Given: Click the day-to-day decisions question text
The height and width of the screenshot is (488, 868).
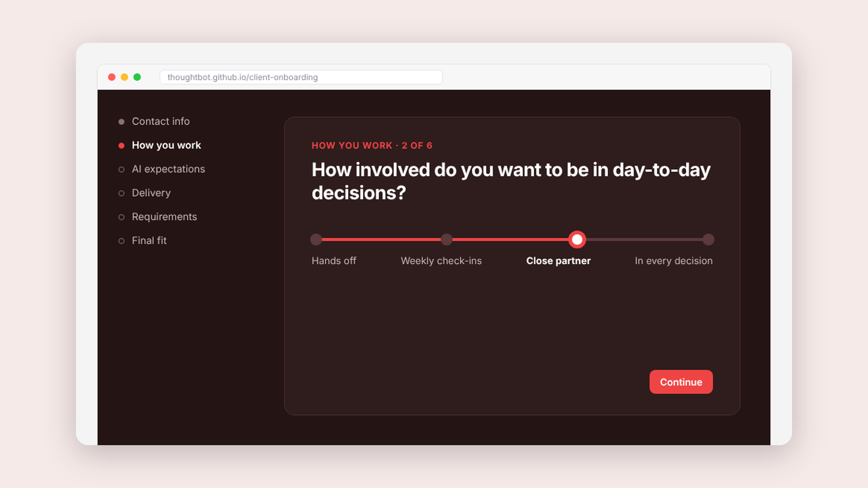Looking at the screenshot, I should [x=511, y=181].
